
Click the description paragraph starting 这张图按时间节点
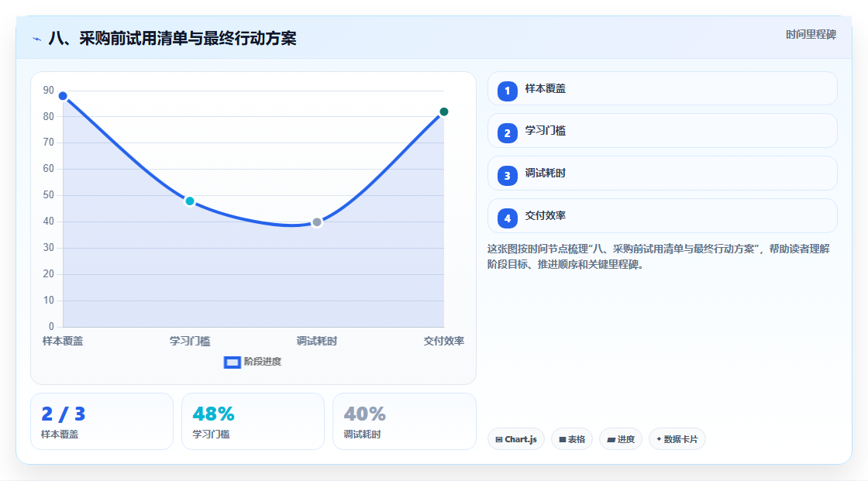(x=658, y=257)
